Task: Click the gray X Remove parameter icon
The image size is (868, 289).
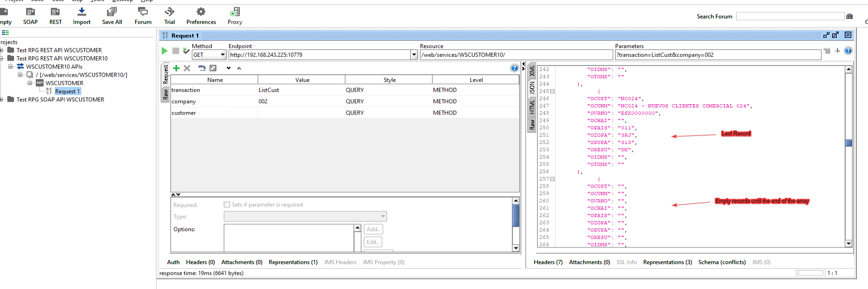Action: click(x=187, y=68)
